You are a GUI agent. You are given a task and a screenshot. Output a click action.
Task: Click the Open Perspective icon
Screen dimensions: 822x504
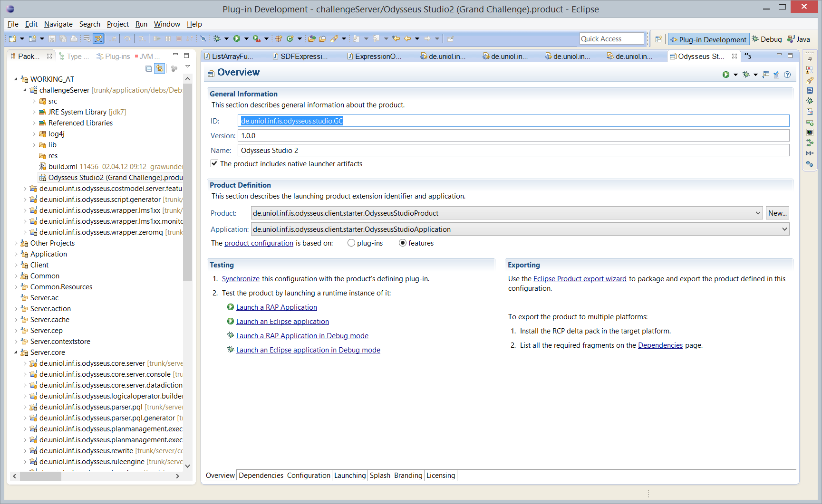coord(658,39)
